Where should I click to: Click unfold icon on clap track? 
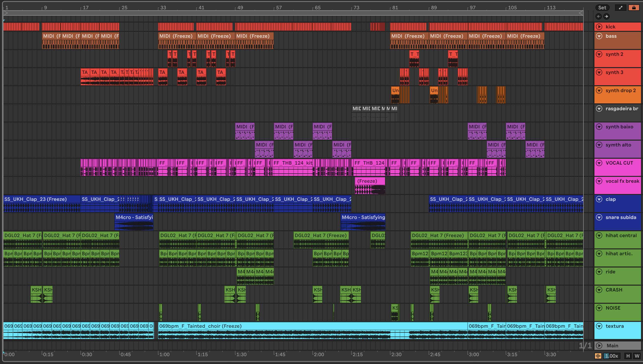coord(599,199)
